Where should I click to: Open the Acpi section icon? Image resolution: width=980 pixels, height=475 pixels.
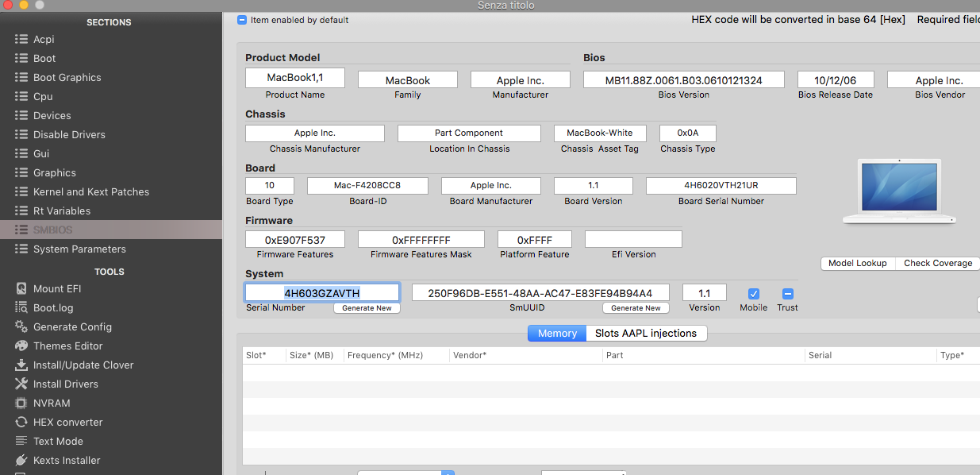point(21,39)
